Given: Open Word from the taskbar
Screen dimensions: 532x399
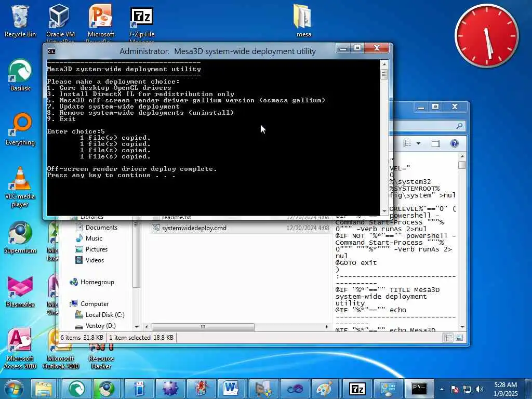Looking at the screenshot, I should [x=231, y=389].
